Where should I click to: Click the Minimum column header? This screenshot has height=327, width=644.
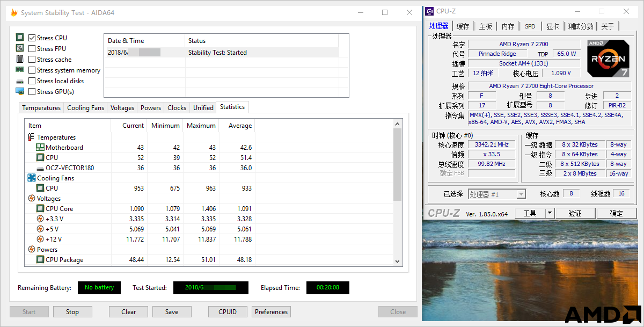tap(165, 126)
